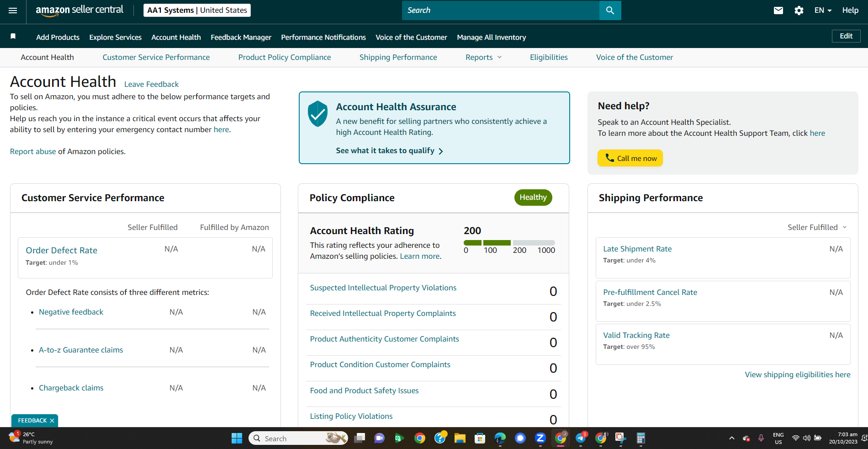The image size is (868, 449).
Task: Click the weather widget in taskbar
Action: (31, 438)
